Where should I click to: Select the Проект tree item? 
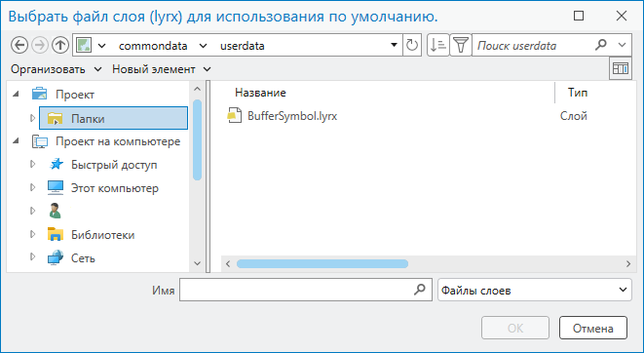(75, 95)
